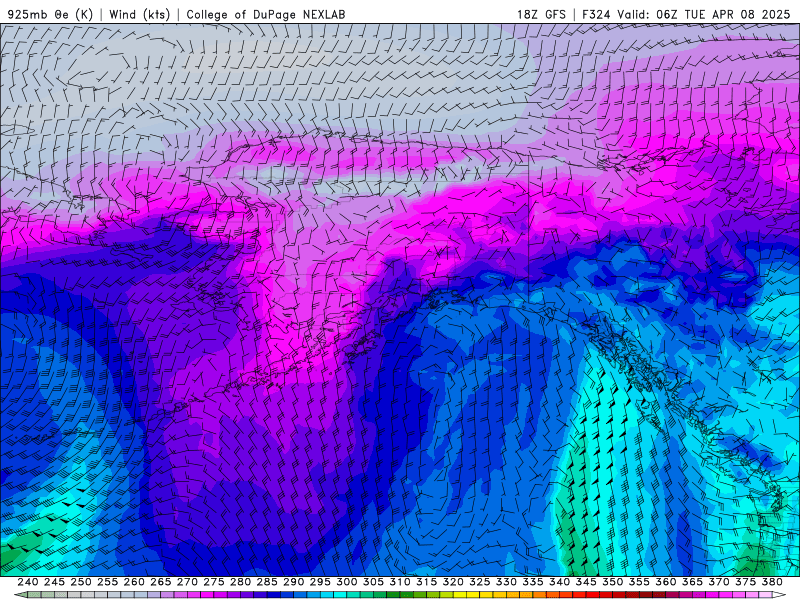Click the dark blue swatch below 290 on colorbar
This screenshot has height=600, width=800.
point(287,595)
